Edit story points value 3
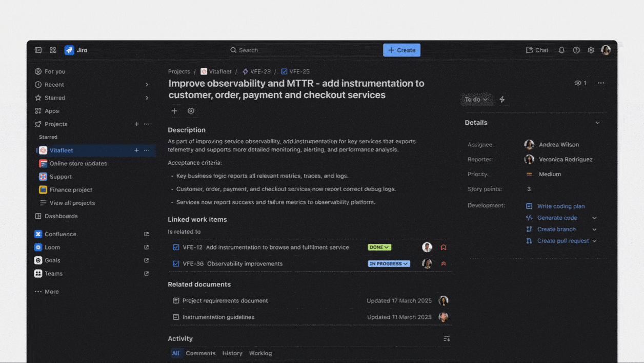 [529, 189]
